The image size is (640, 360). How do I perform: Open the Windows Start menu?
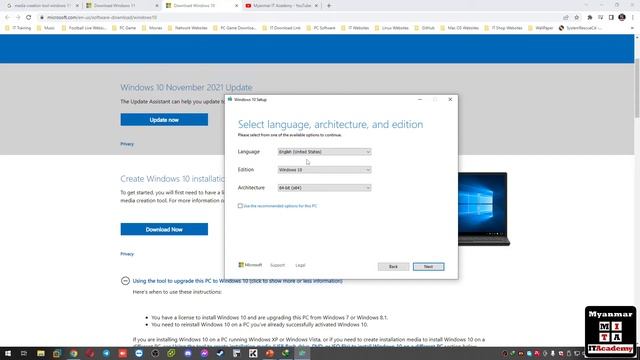[8, 353]
